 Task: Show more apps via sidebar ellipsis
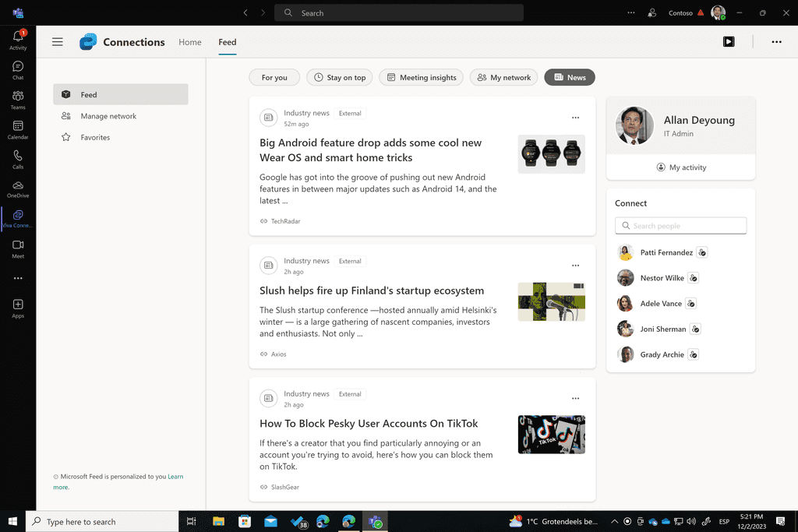point(18,278)
